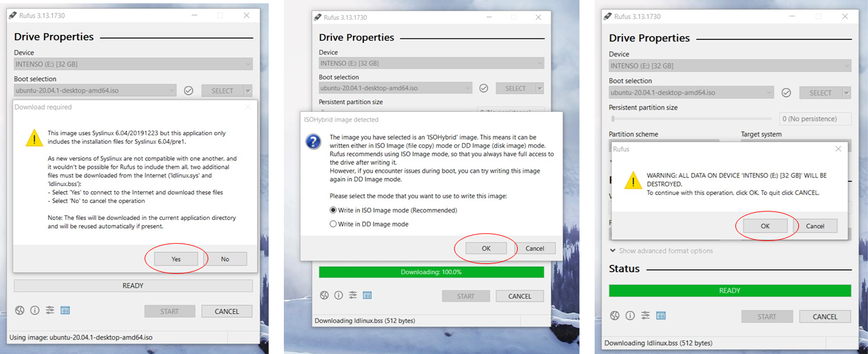This screenshot has height=354, width=868.
Task: Click green Downloading 100.0% progress bar
Action: click(x=431, y=272)
